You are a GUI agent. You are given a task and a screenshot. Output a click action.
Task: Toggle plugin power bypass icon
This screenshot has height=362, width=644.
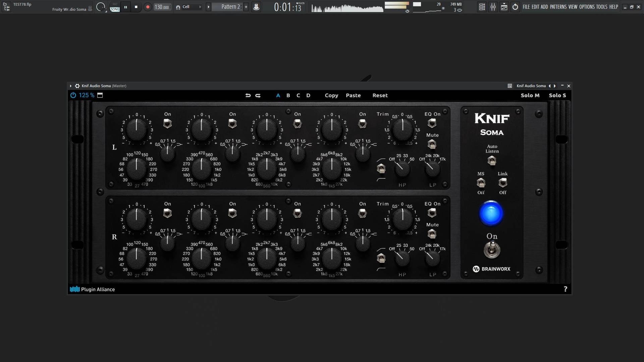(x=73, y=95)
